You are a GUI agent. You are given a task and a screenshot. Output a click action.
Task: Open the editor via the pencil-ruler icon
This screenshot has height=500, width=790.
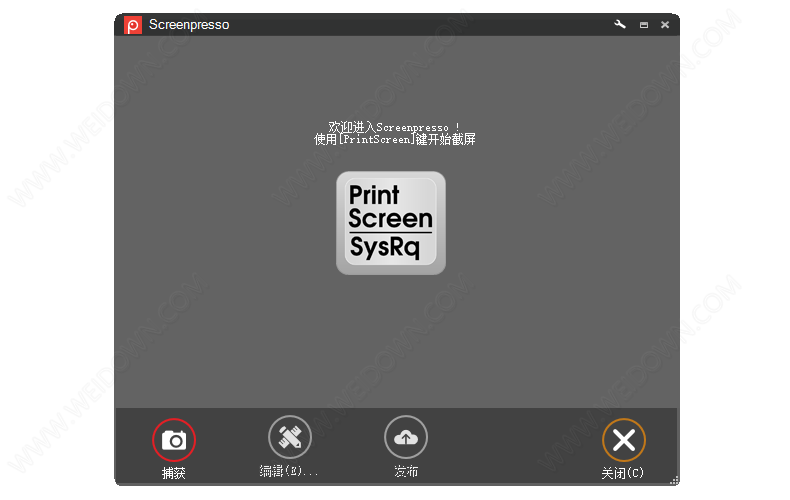point(290,437)
